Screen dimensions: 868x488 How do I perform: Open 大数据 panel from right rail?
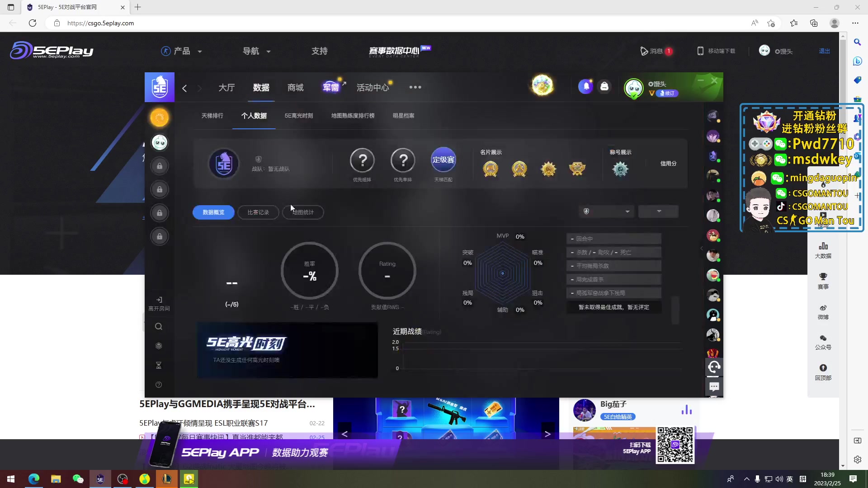coord(824,250)
